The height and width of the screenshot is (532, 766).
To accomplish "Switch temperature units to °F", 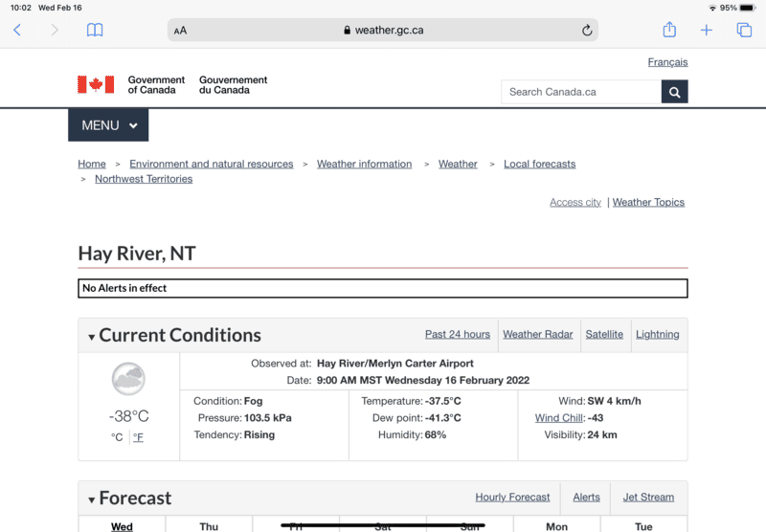I will tap(138, 437).
